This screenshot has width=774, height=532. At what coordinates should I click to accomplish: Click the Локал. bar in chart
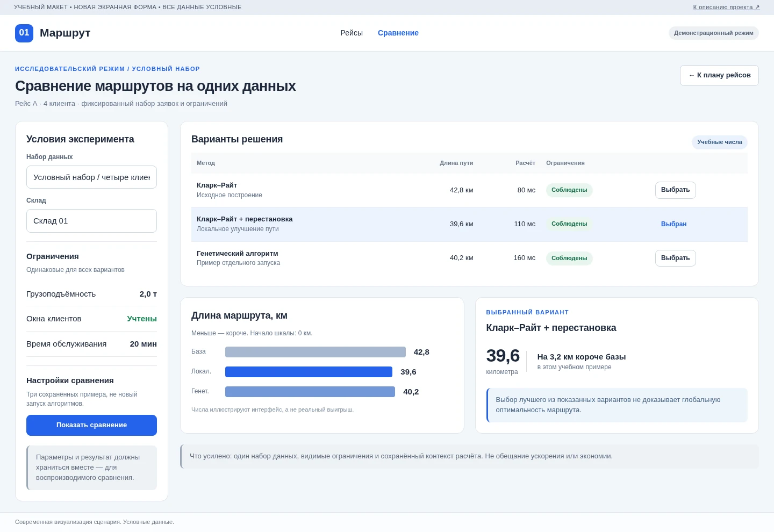coord(309,372)
